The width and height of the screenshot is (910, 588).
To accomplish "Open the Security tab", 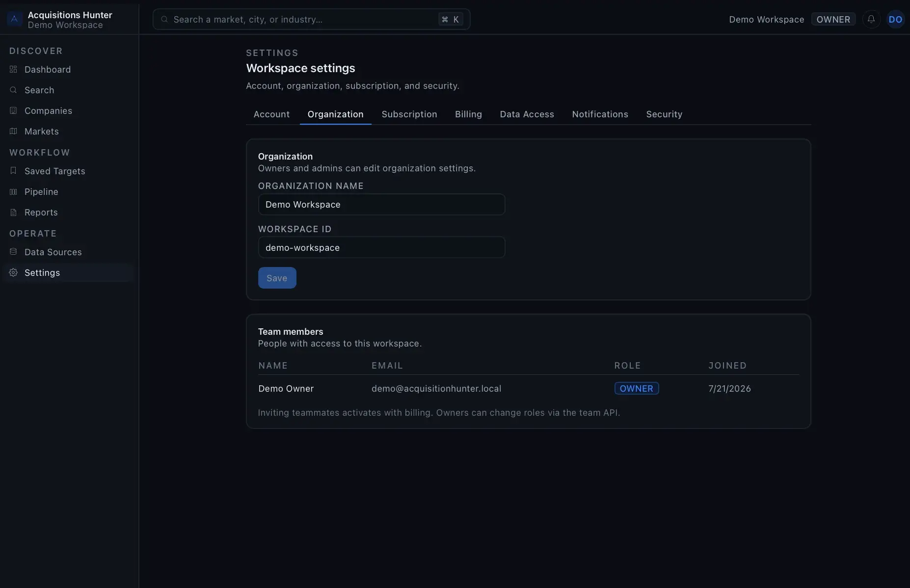I will (664, 114).
